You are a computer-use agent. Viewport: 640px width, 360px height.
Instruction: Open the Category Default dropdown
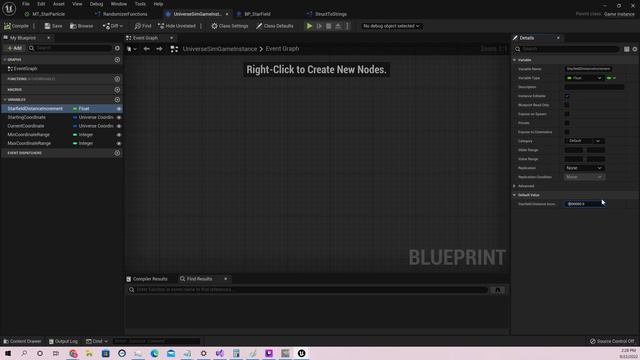pos(584,141)
